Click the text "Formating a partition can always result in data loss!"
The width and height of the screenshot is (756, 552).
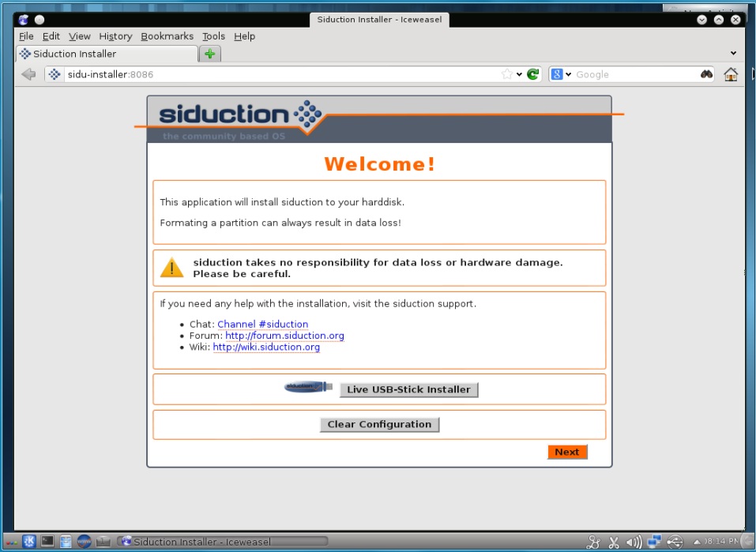pos(280,223)
